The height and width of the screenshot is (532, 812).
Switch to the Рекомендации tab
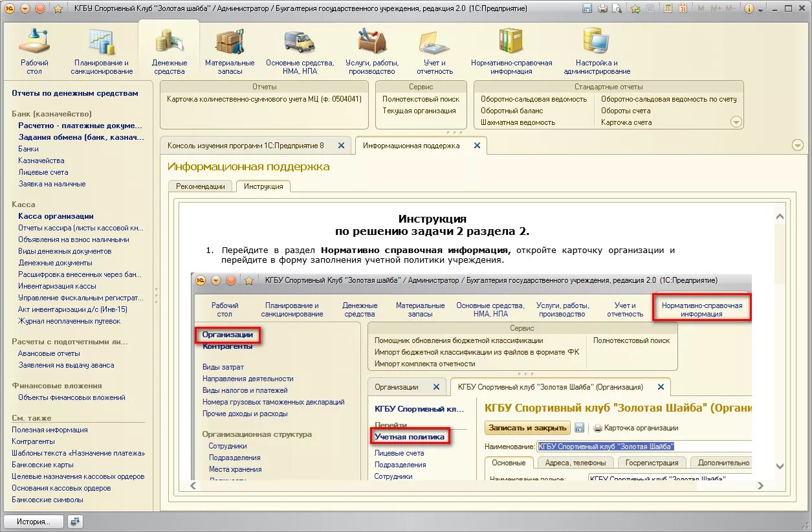click(x=201, y=186)
